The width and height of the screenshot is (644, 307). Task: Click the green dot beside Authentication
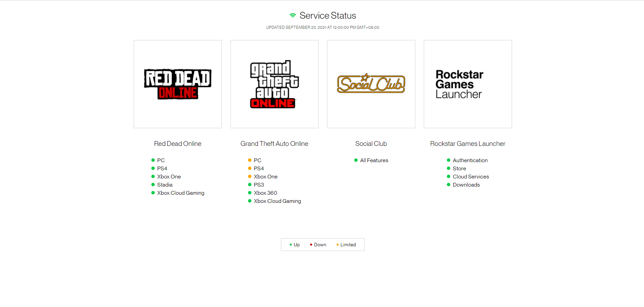(449, 160)
